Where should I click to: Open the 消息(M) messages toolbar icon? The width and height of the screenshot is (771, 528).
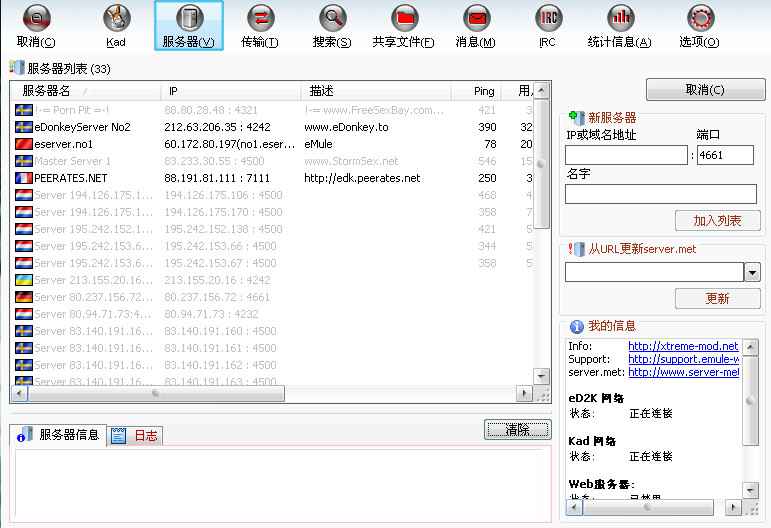tap(475, 19)
